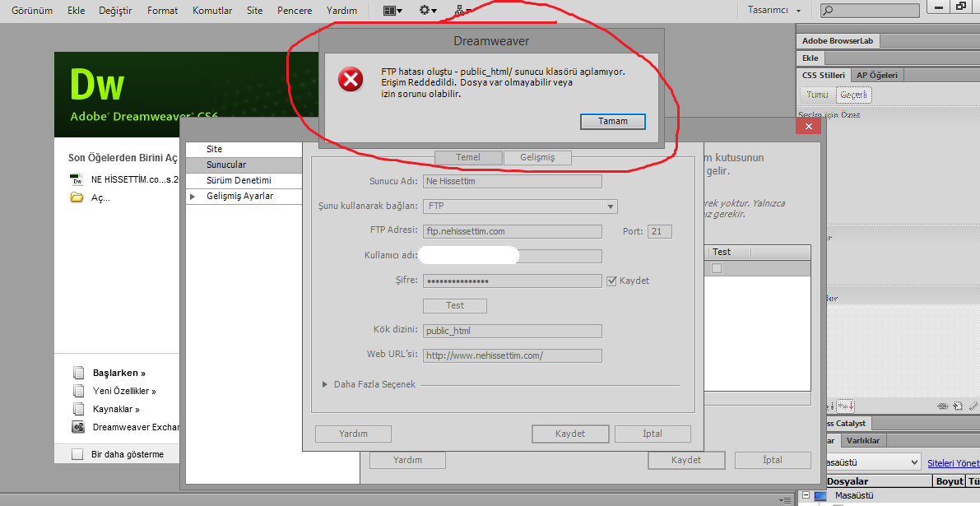This screenshot has width=980, height=506.
Task: Click the Test connection button
Action: pos(455,305)
